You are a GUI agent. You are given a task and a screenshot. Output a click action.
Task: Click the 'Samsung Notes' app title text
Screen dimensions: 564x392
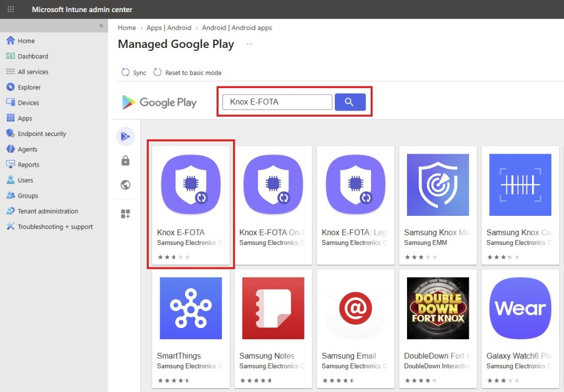tap(267, 356)
